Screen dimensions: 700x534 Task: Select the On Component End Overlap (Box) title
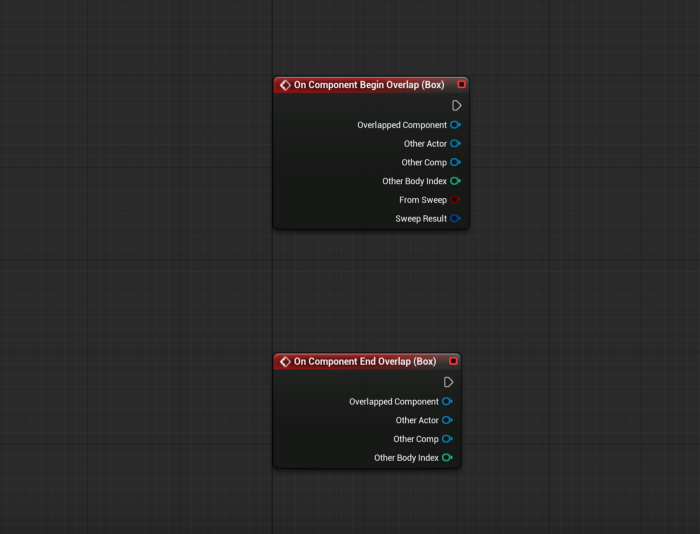(365, 362)
